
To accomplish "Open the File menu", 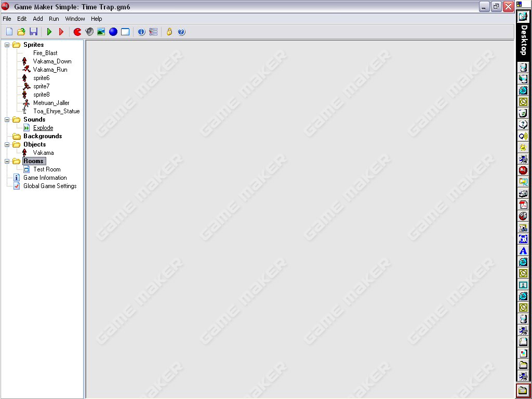I will pos(7,19).
